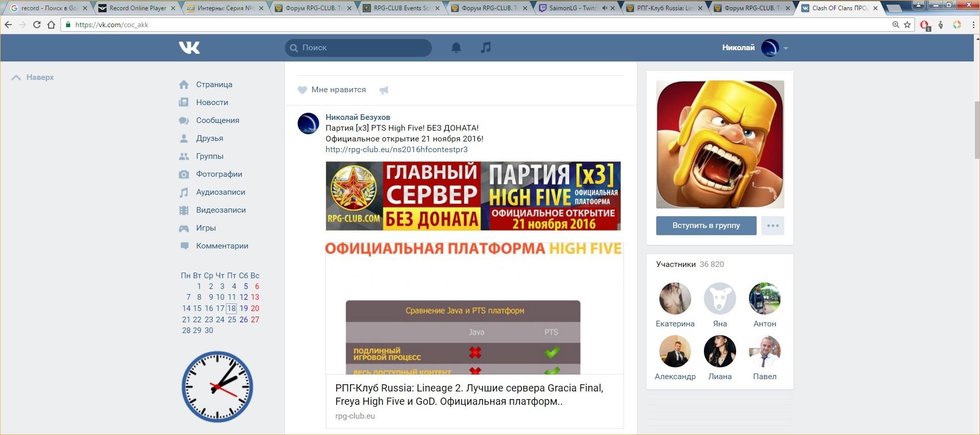This screenshot has width=980, height=435.
Task: Open member Антон's avatar
Action: [x=765, y=298]
